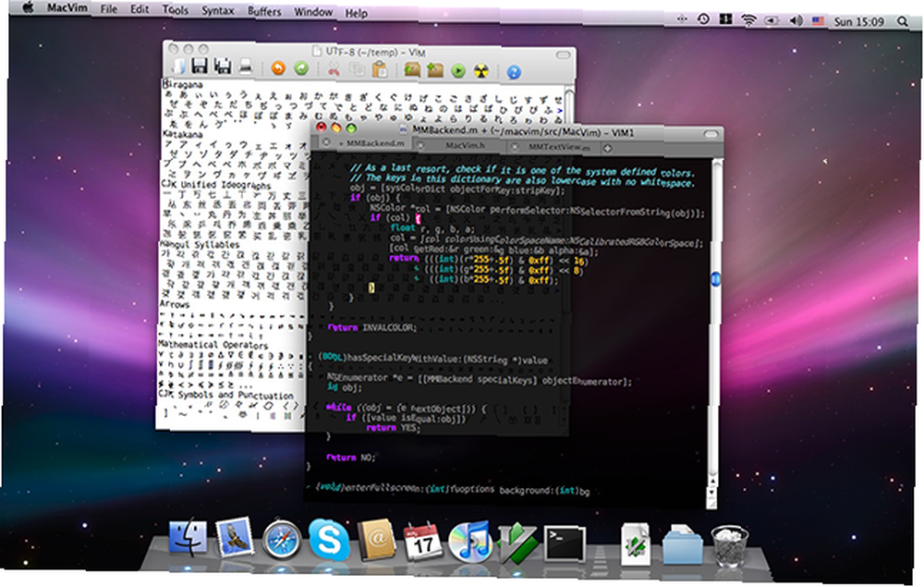Click the 'return YES;' code line
The height and width of the screenshot is (587, 924).
coord(393,428)
